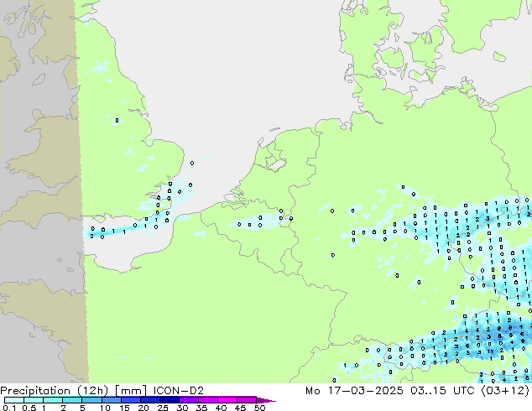Click the legend label "25"
Image resolution: width=532 pixels, height=411 pixels.
(x=163, y=408)
